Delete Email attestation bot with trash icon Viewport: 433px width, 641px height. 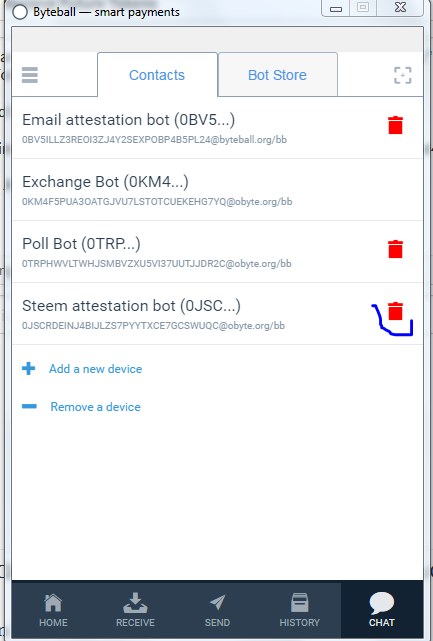coord(395,125)
